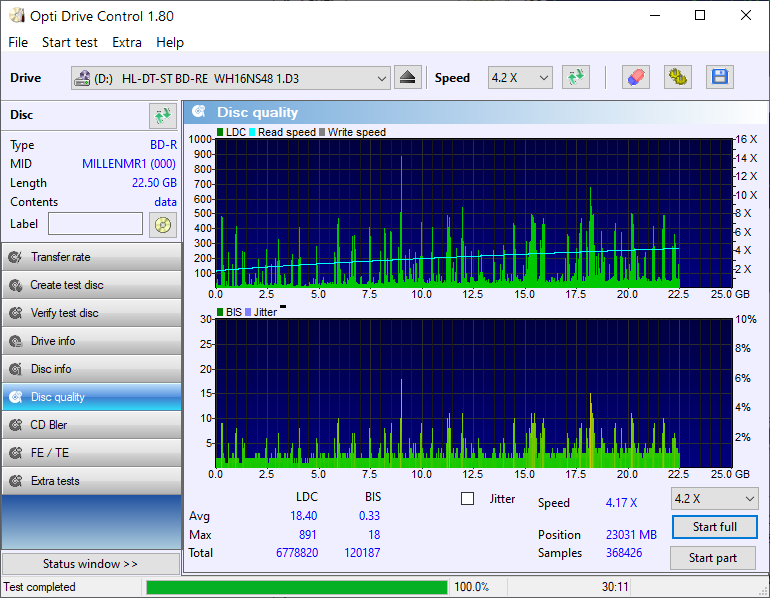Click the LDC total value 6778820
Screen dimensions: 770x598
(297, 553)
